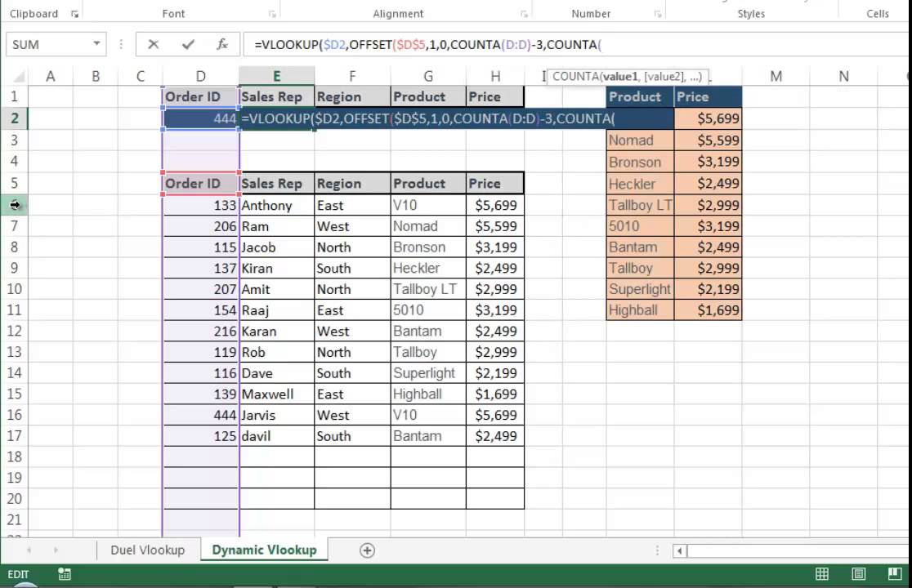
Task: Select row 2 header
Action: [14, 118]
